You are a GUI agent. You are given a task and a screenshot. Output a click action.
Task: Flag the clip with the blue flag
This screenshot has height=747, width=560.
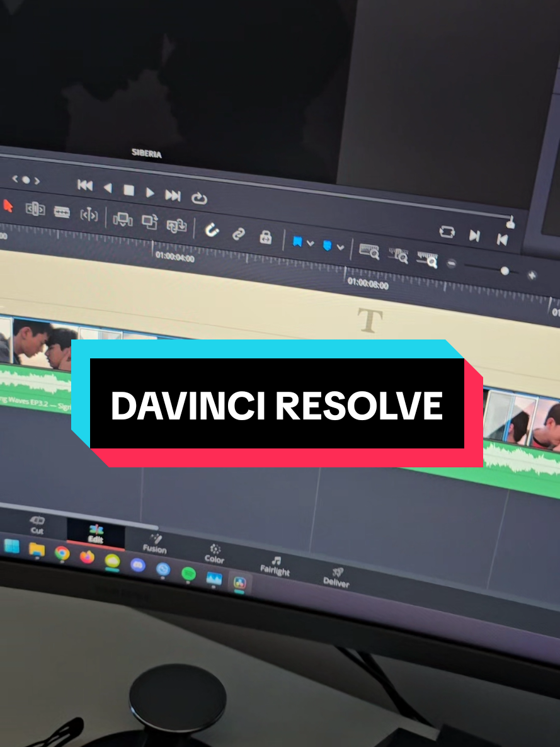tap(297, 241)
